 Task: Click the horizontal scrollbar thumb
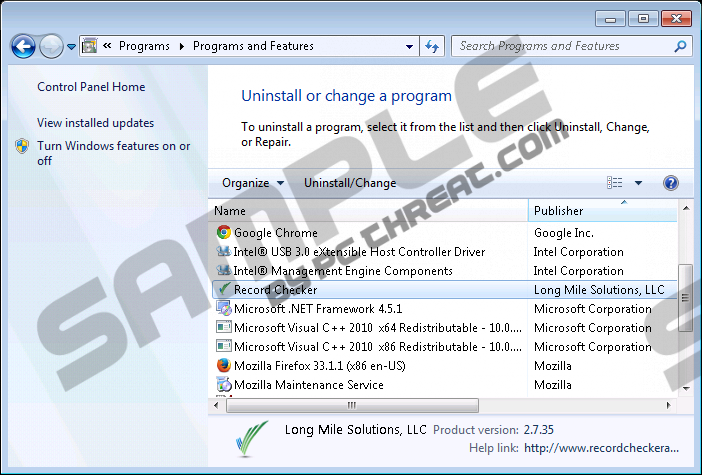(x=350, y=405)
